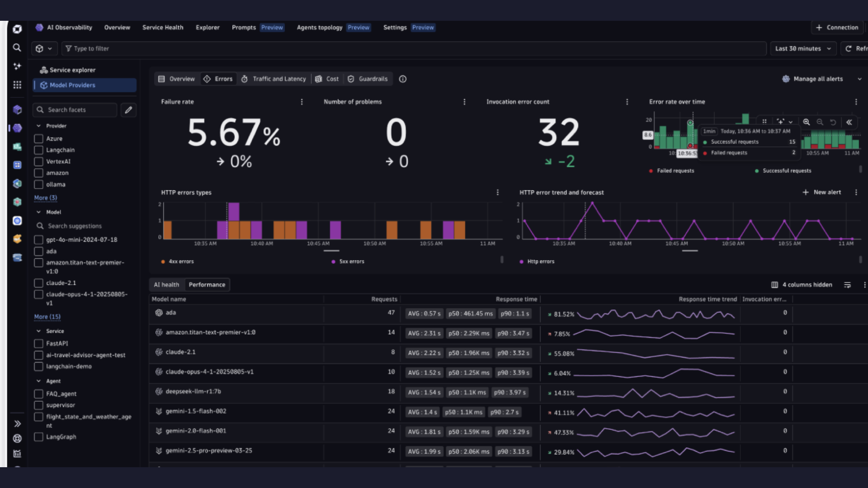Viewport: 868px width, 488px height.
Task: Click zoom in icon on error rate chart
Action: tap(807, 122)
